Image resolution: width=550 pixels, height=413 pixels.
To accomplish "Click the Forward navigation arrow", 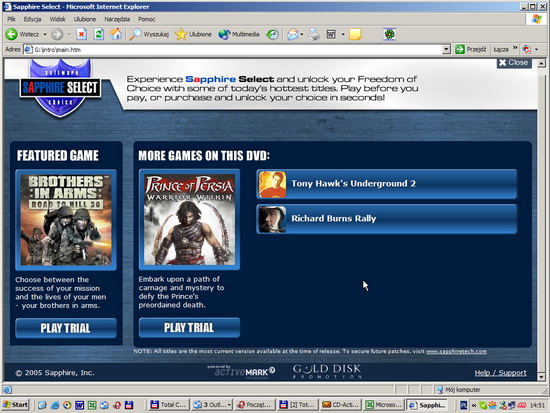I will (57, 34).
